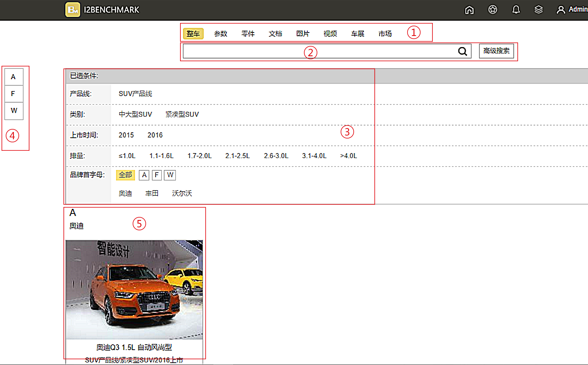This screenshot has height=365, width=588.
Task: Open the 零件 tab
Action: point(248,34)
